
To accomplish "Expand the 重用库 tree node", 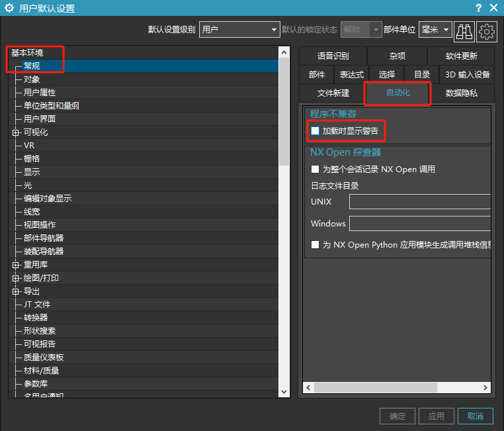I will point(15,265).
